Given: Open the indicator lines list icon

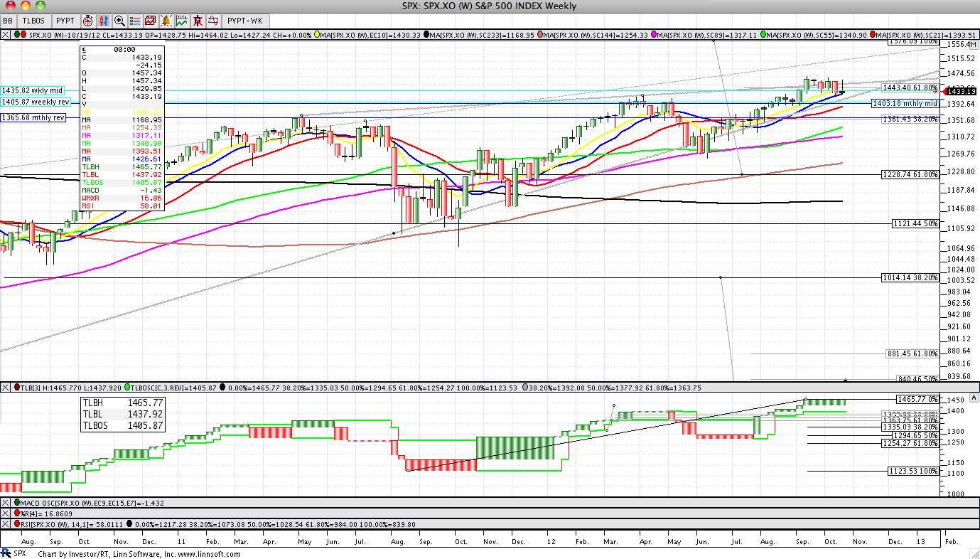Looking at the screenshot, I should click(x=135, y=21).
